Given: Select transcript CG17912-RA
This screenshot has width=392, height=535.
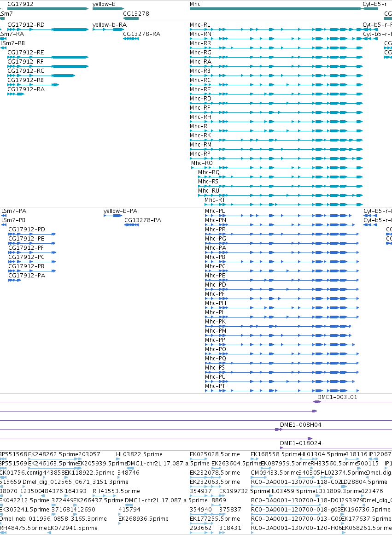Looking at the screenshot, I should click(26, 89).
